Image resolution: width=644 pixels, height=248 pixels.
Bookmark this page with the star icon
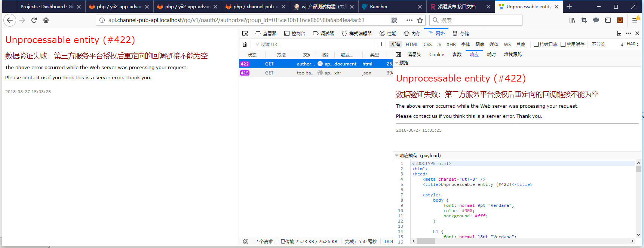click(420, 20)
